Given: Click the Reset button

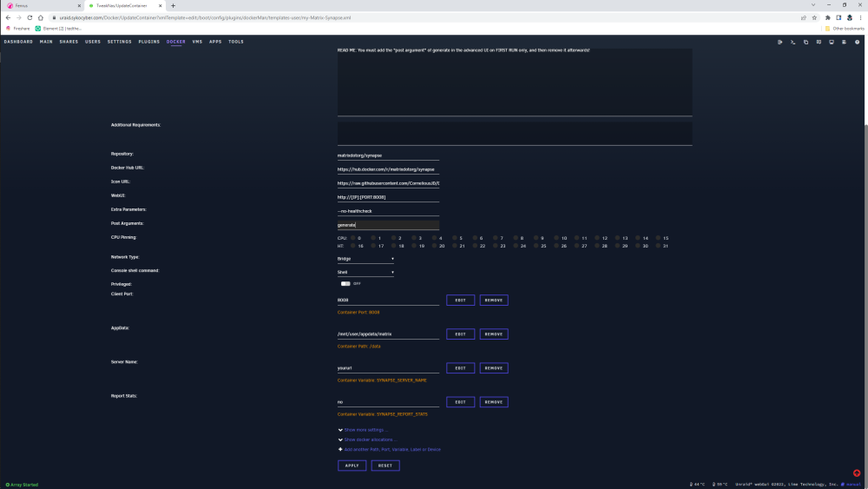Looking at the screenshot, I should [x=385, y=466].
